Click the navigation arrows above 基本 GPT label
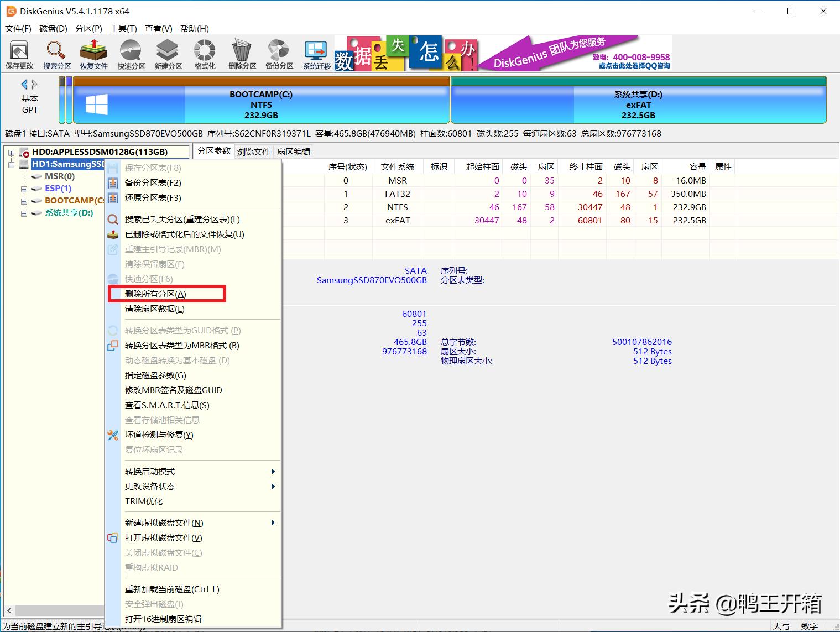This screenshot has width=840, height=632. (x=29, y=84)
